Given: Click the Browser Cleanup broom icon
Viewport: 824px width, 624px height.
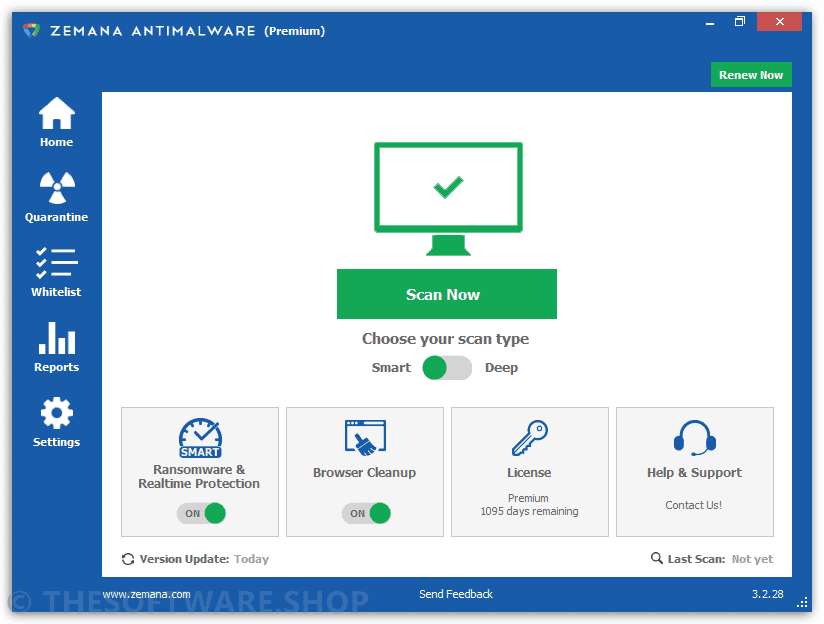Looking at the screenshot, I should point(365,437).
